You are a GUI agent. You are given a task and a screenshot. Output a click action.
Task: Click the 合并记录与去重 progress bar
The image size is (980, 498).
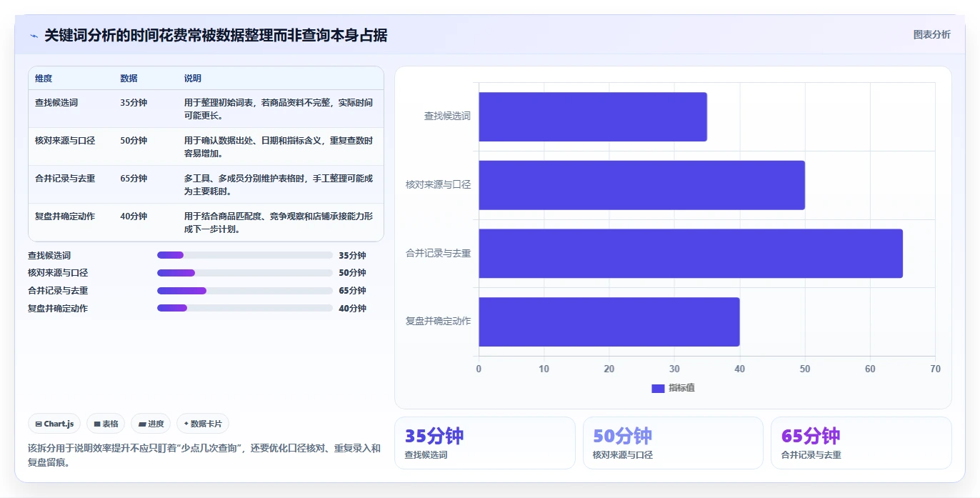245,291
